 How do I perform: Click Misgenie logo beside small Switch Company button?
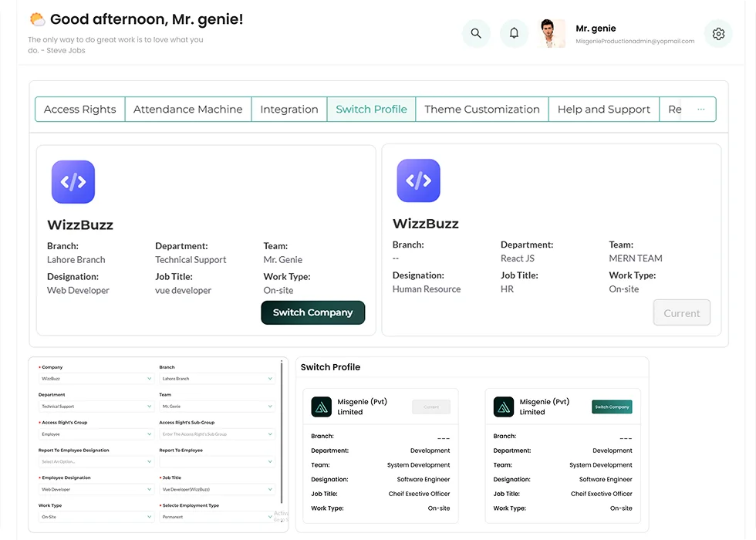pos(504,407)
